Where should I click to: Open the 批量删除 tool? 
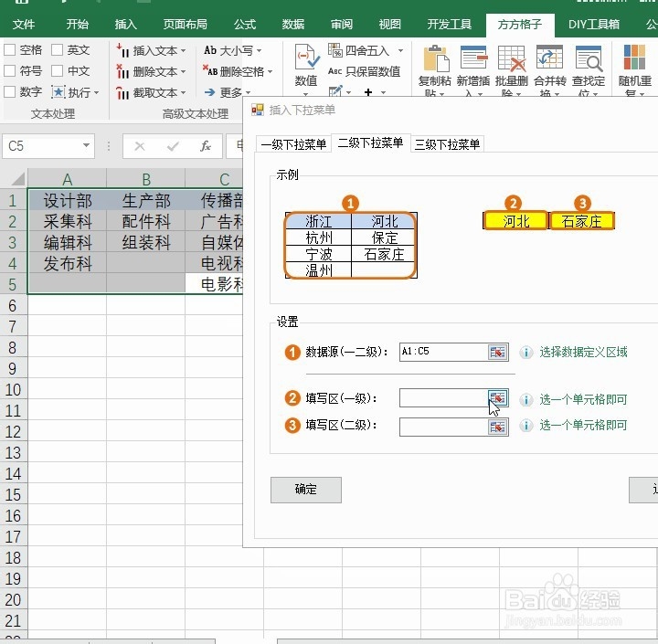tap(512, 70)
